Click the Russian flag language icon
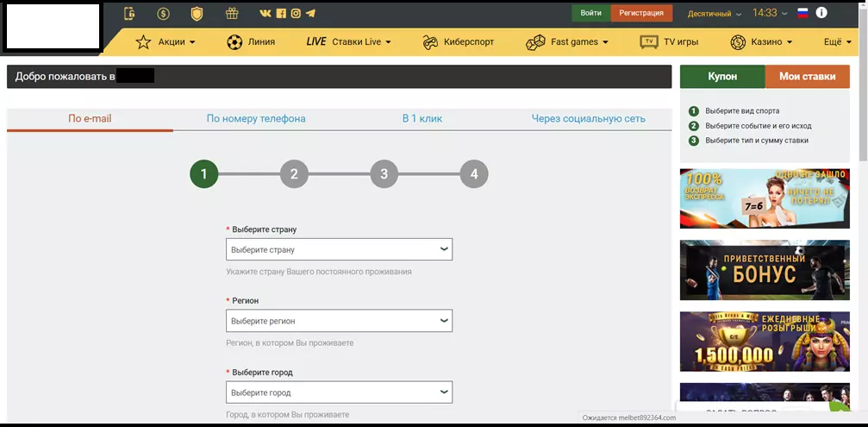Viewport: 868px width, 427px height. 802,13
